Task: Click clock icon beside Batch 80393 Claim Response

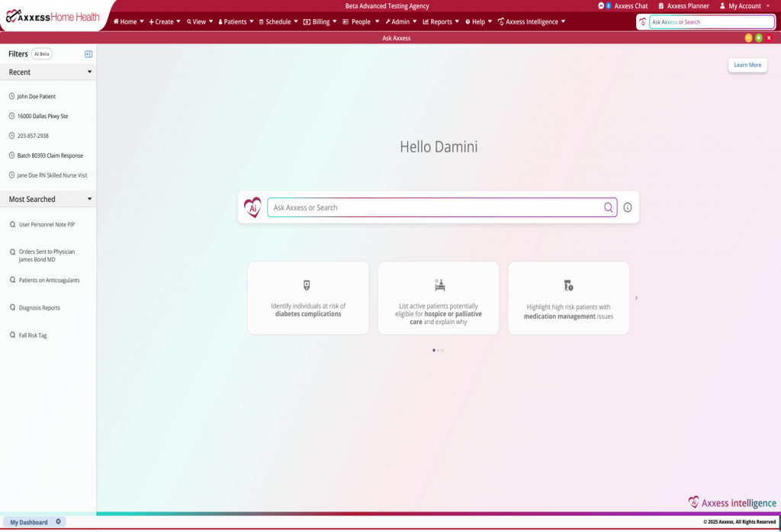Action: [12, 155]
